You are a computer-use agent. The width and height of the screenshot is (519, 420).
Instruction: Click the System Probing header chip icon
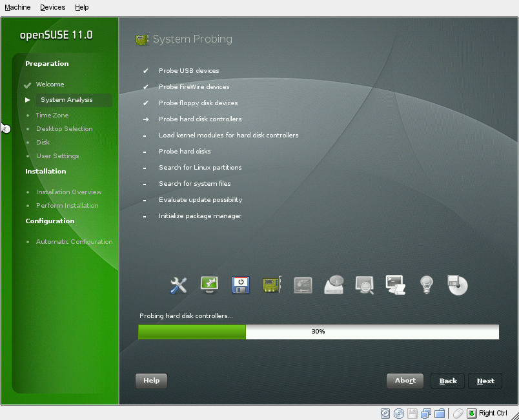(x=142, y=39)
